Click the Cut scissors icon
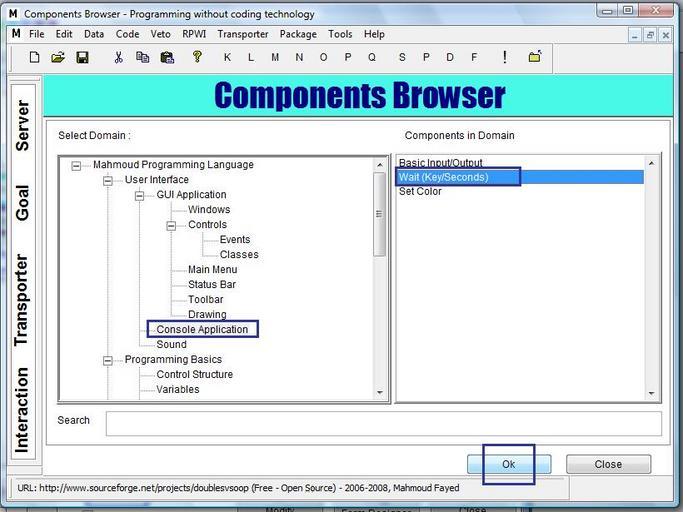 pos(118,57)
